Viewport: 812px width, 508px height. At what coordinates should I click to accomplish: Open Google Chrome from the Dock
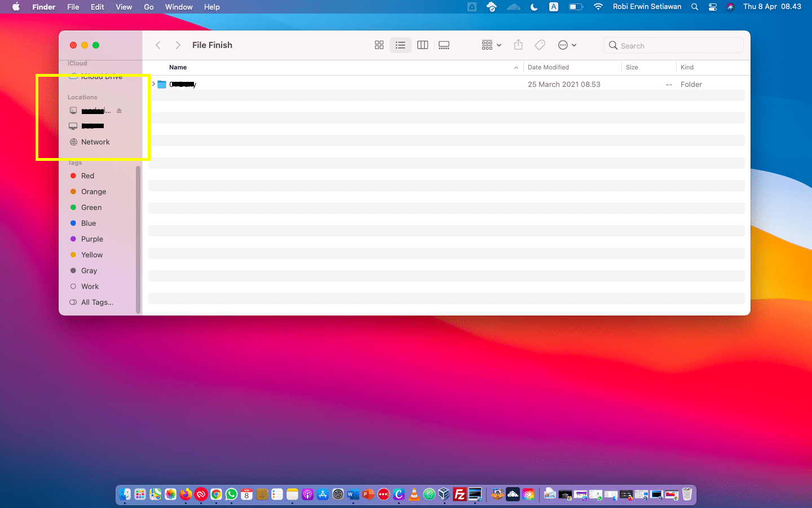tap(216, 494)
